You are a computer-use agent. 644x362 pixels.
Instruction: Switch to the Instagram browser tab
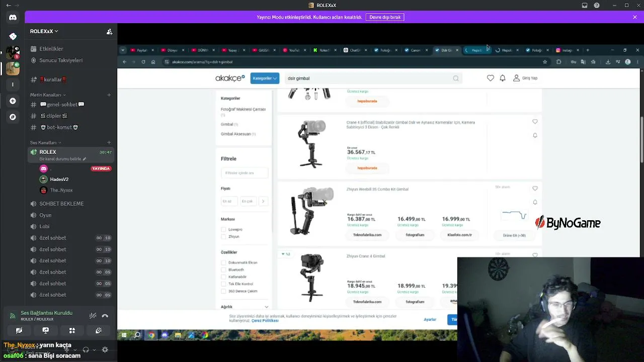(567, 50)
